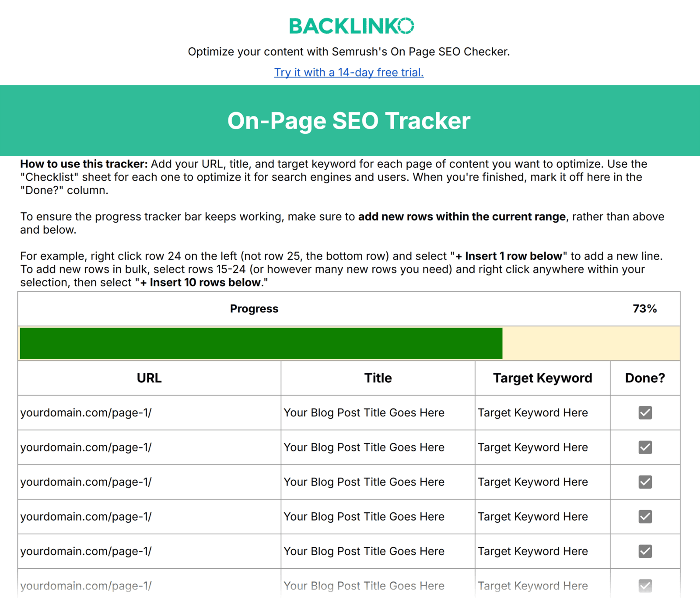Click the Semrush On Page SEO Checker text
This screenshot has width=700, height=598.
tap(349, 51)
